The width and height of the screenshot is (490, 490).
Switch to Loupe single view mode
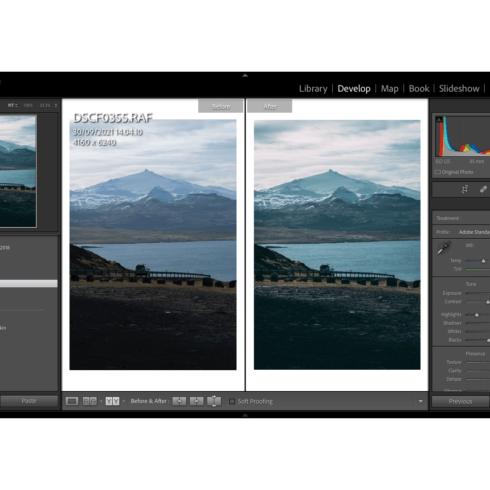(x=72, y=401)
